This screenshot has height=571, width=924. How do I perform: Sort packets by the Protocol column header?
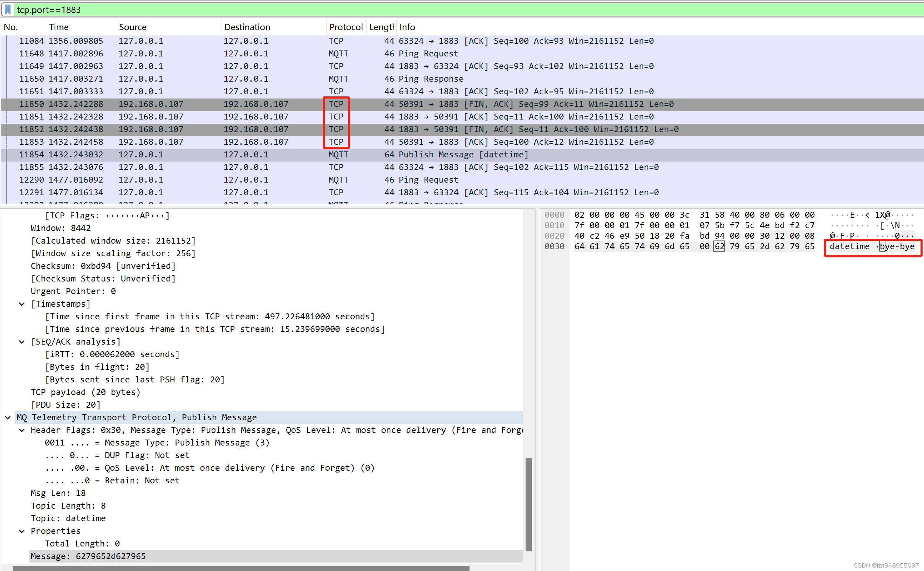point(345,27)
